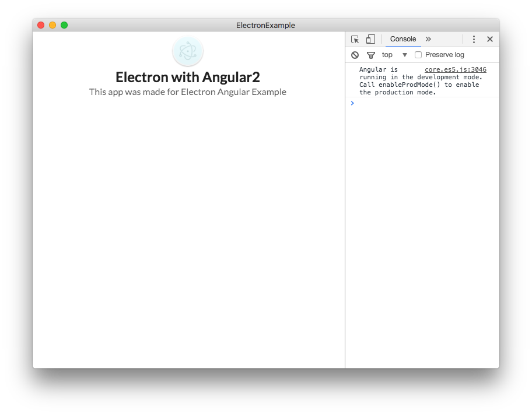The width and height of the screenshot is (532, 415).
Task: Open the console filter funnel icon
Action: (371, 55)
